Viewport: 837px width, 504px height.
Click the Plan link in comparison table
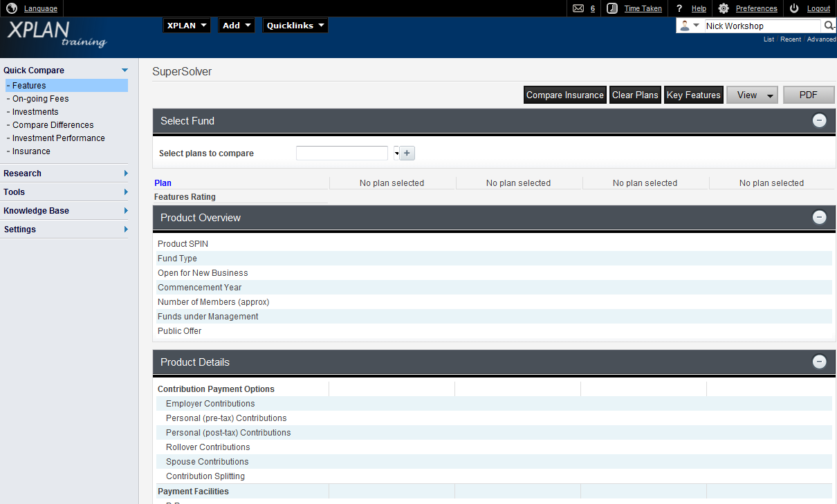(x=163, y=183)
